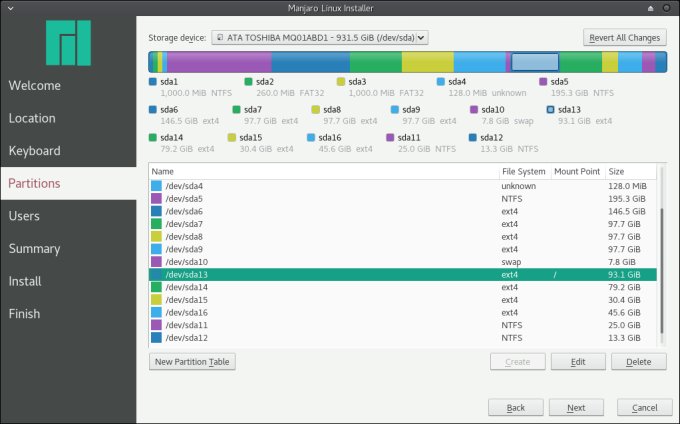
Task: Click the Cancel button
Action: point(644,408)
